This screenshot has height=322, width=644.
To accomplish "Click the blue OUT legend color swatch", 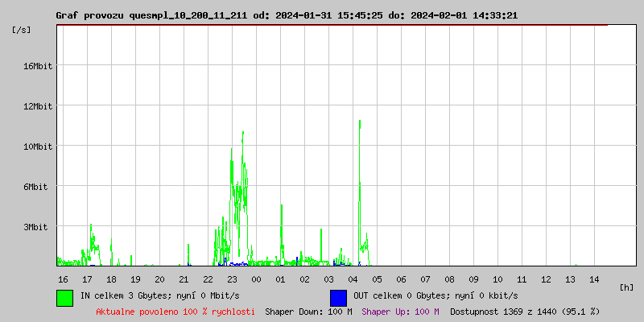I will [x=338, y=297].
